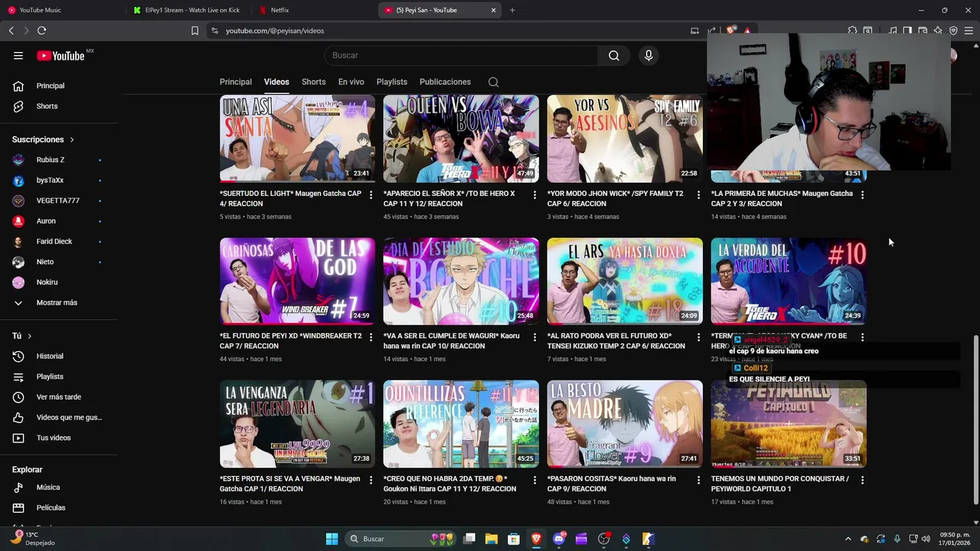Open options menu for SUERTUDO EL LIGHT video
This screenshot has width=980, height=551.
(x=371, y=195)
